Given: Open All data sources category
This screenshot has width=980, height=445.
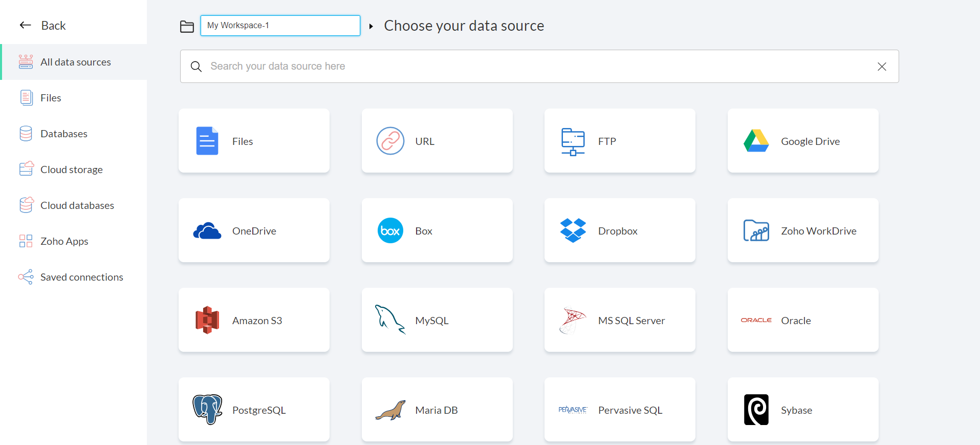Looking at the screenshot, I should (x=74, y=62).
